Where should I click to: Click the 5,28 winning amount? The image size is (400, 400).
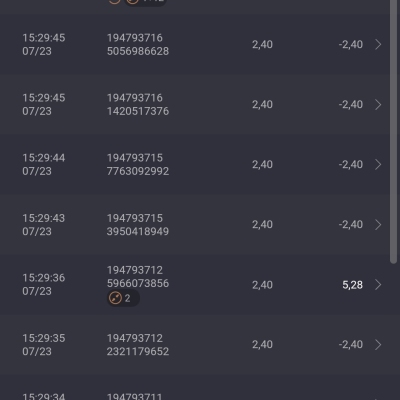tap(352, 285)
